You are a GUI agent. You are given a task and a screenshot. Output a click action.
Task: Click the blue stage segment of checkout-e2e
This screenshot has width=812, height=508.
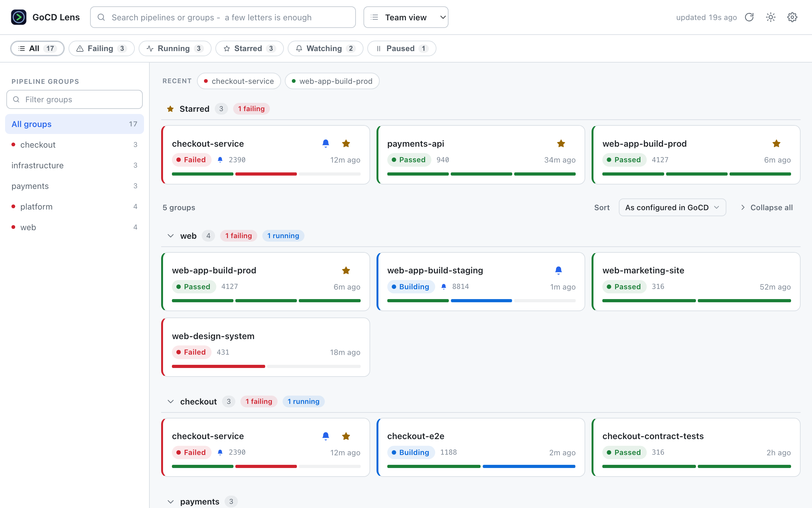coord(529,466)
